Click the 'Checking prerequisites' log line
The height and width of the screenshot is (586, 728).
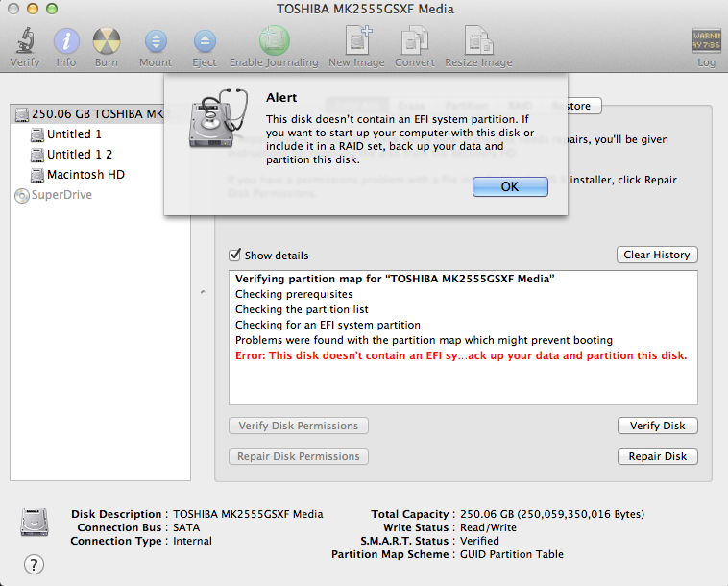point(294,294)
